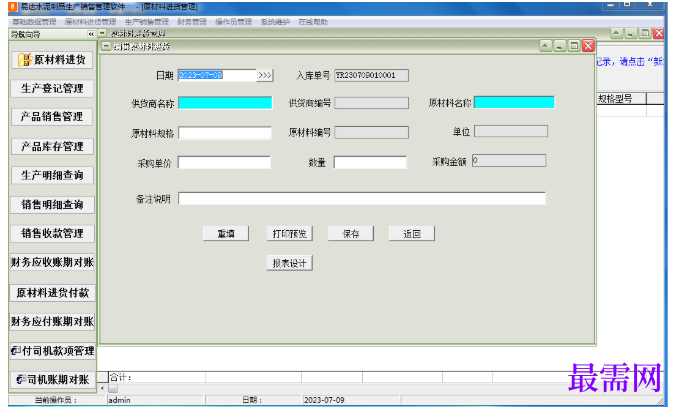Click the 报表设计 button
Image resolution: width=680 pixels, height=409 pixels.
point(289,263)
